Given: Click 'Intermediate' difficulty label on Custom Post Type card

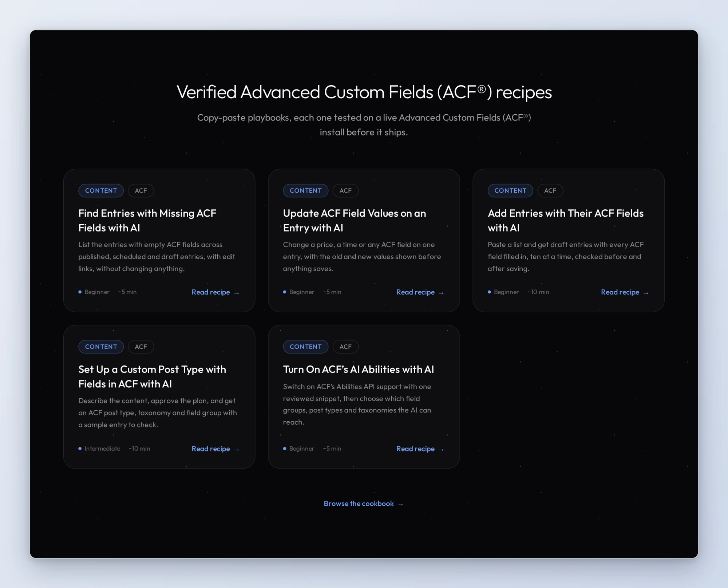Looking at the screenshot, I should point(102,449).
